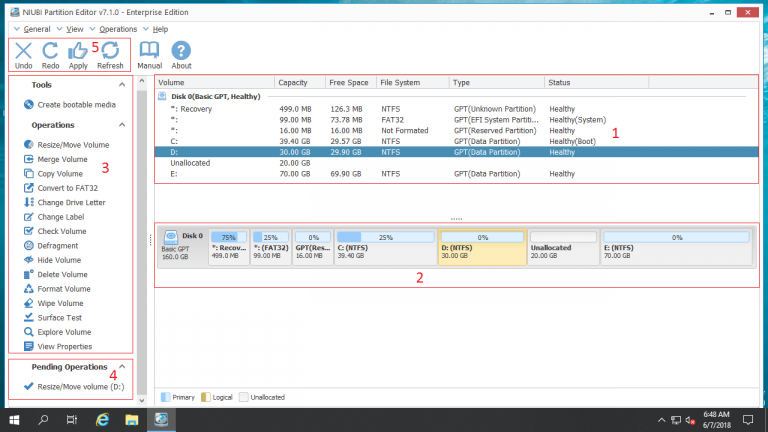
Task: Select the E: volume row in the list
Action: pos(456,173)
